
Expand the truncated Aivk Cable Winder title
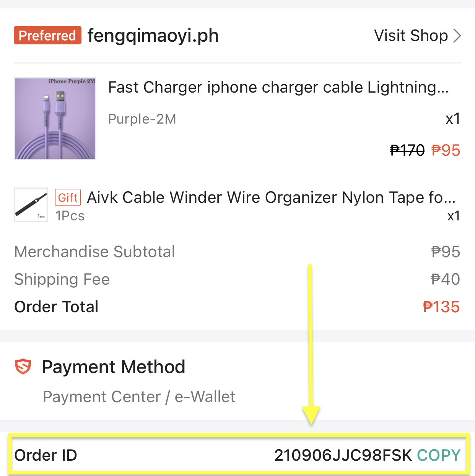[x=272, y=197]
